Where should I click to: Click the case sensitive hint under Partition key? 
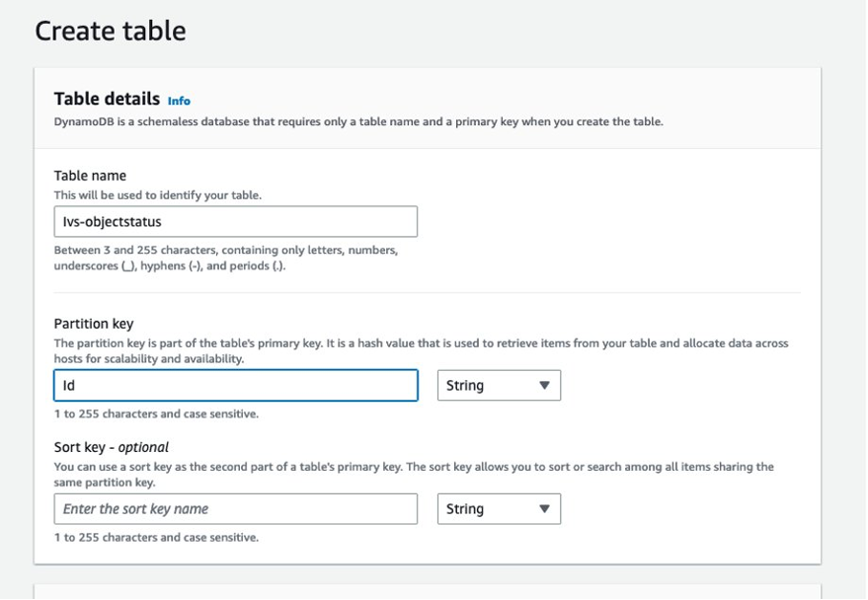pos(156,413)
